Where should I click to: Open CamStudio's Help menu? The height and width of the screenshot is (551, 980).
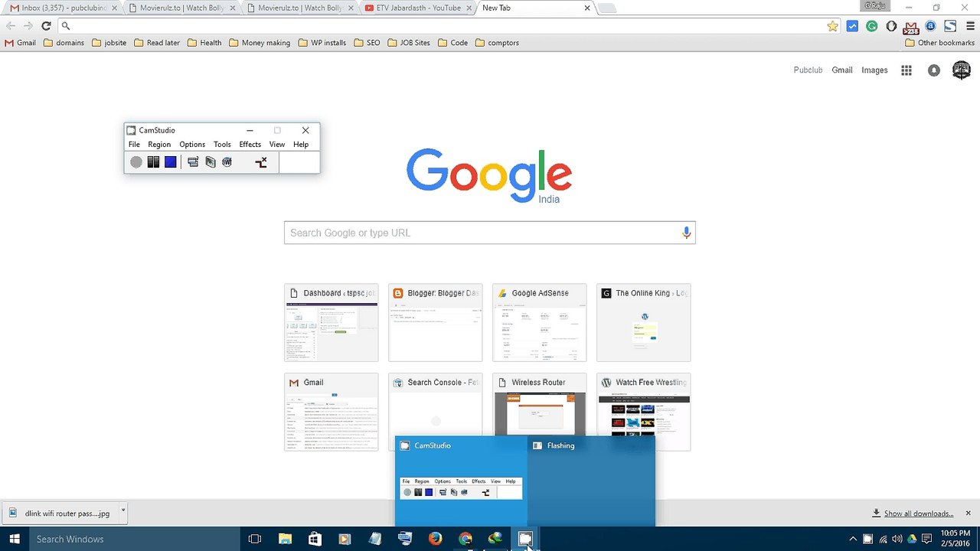point(301,144)
